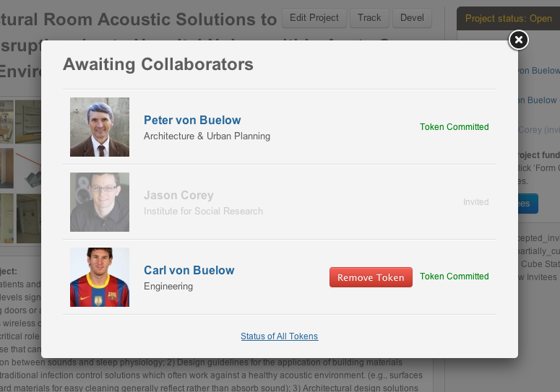The width and height of the screenshot is (560, 392).
Task: Open the Status of All Tokens link
Action: point(279,336)
